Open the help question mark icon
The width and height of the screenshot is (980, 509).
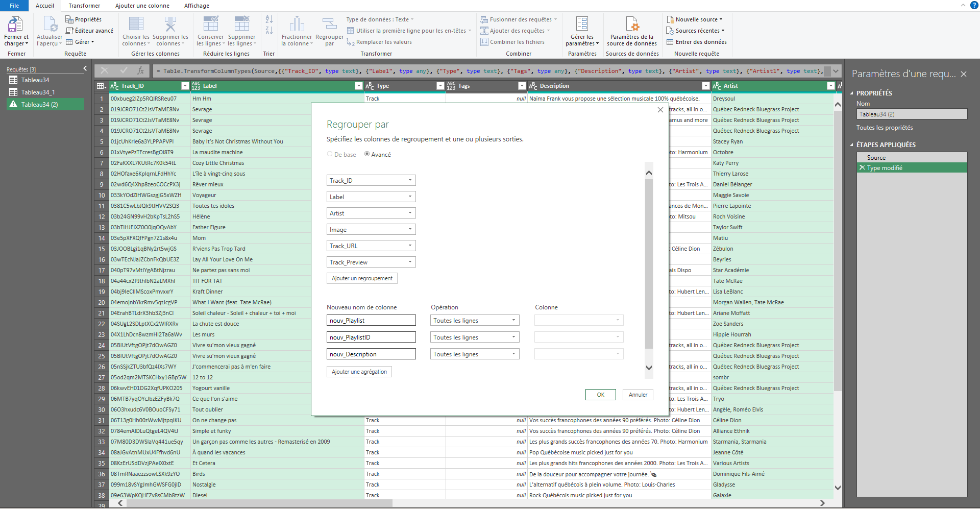click(x=974, y=5)
